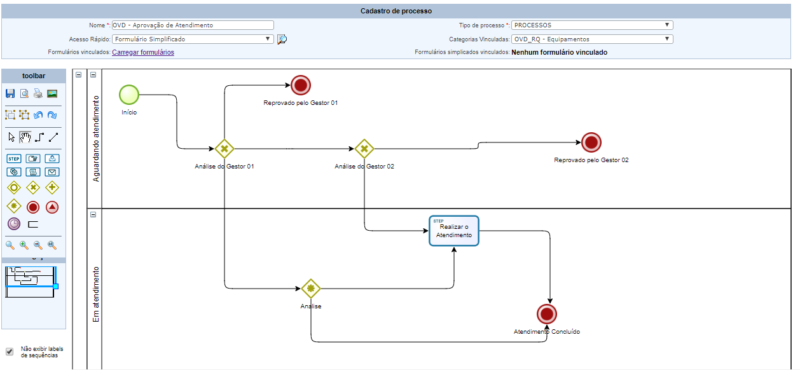Image resolution: width=800 pixels, height=370 pixels.
Task: Open the Acesso Rápido dropdown
Action: click(193, 39)
